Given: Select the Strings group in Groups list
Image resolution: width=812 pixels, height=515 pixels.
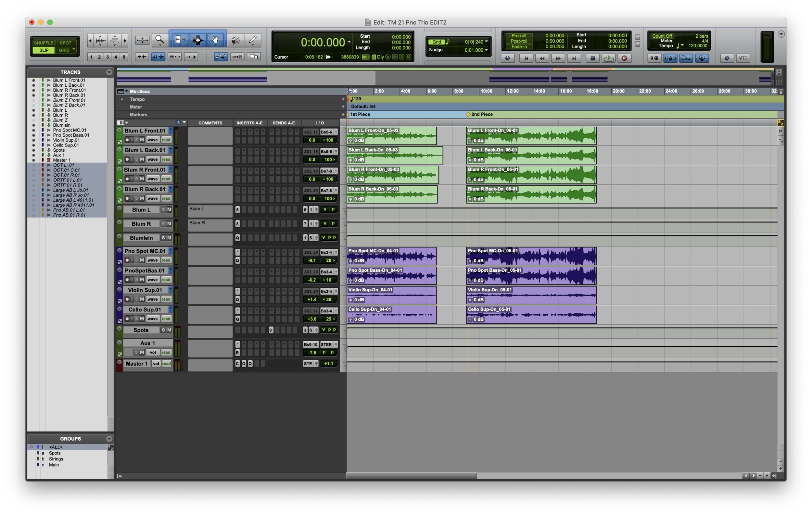Looking at the screenshot, I should click(x=56, y=459).
